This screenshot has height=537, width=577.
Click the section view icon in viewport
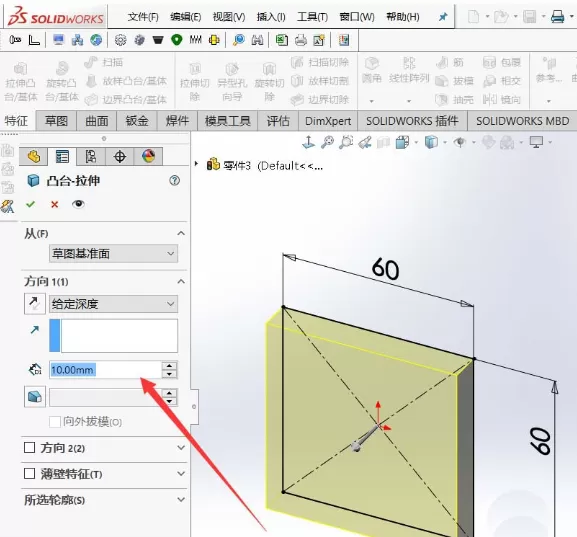pos(383,142)
